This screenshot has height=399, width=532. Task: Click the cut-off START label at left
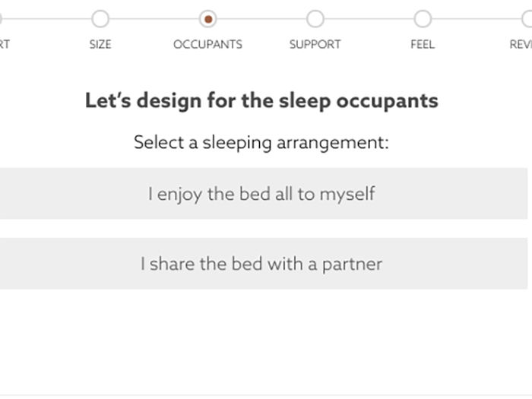coord(5,44)
